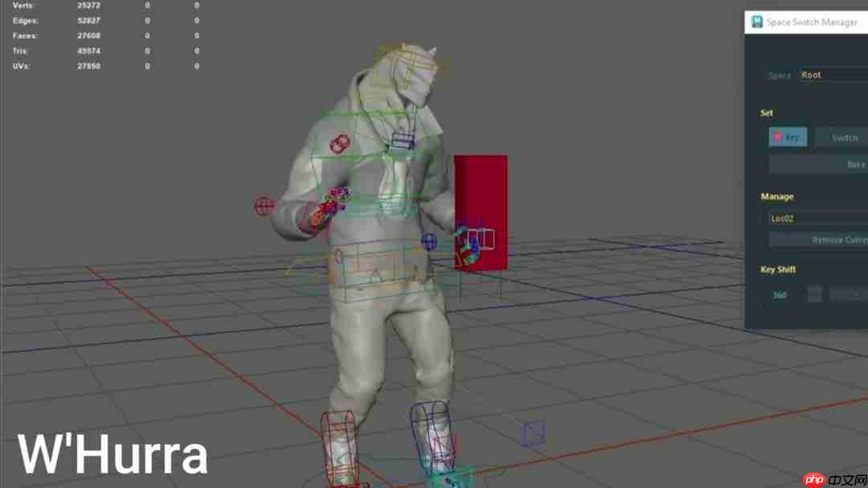This screenshot has width=868, height=488.
Task: Click the Verts count 25272 in the HUD
Action: (88, 6)
